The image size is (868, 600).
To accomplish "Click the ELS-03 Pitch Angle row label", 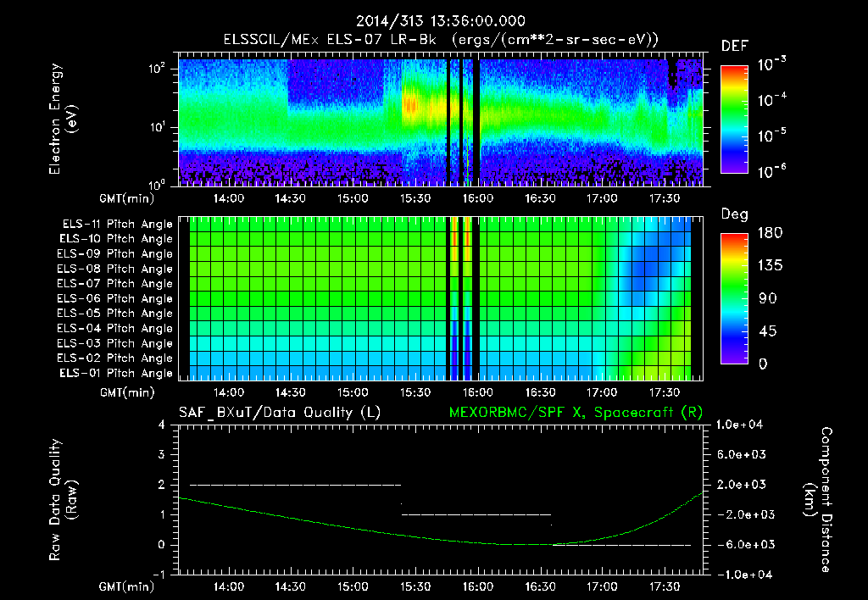I will (115, 343).
